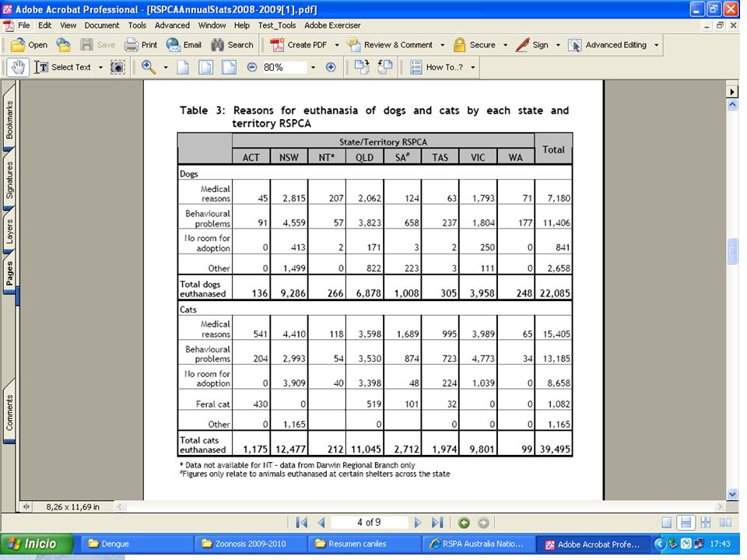The width and height of the screenshot is (747, 560).
Task: Show the Layers navigation tab
Action: coord(9,231)
